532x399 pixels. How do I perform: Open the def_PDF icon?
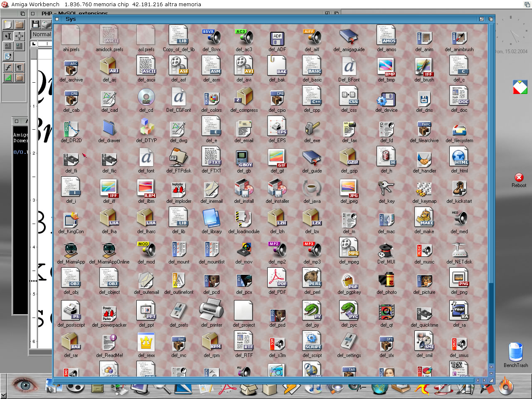click(x=277, y=278)
